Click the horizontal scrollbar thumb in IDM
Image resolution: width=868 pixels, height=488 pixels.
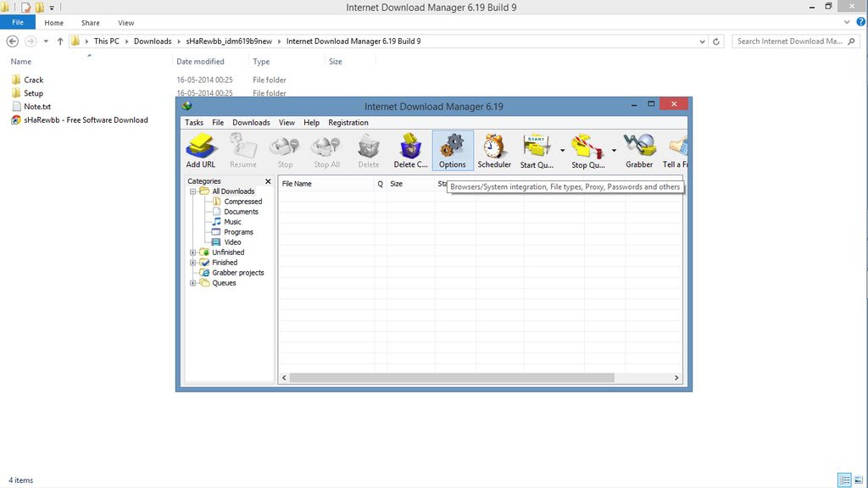tap(452, 378)
